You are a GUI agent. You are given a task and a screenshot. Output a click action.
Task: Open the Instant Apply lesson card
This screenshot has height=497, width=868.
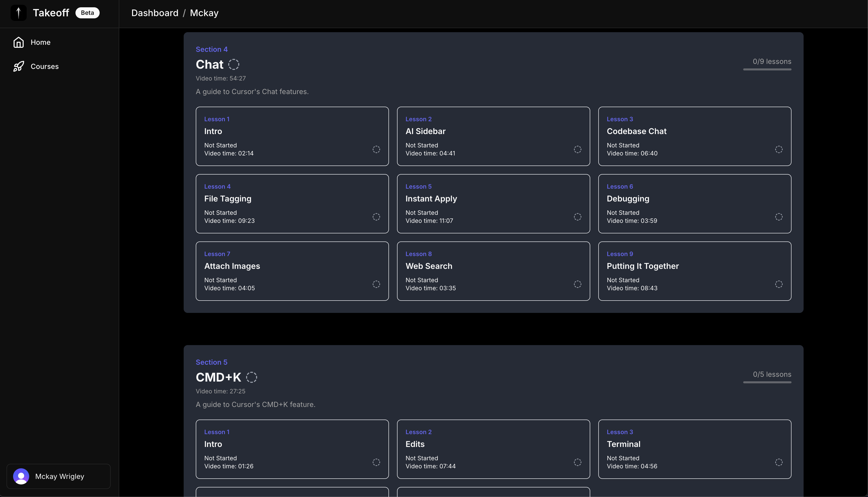[493, 204]
